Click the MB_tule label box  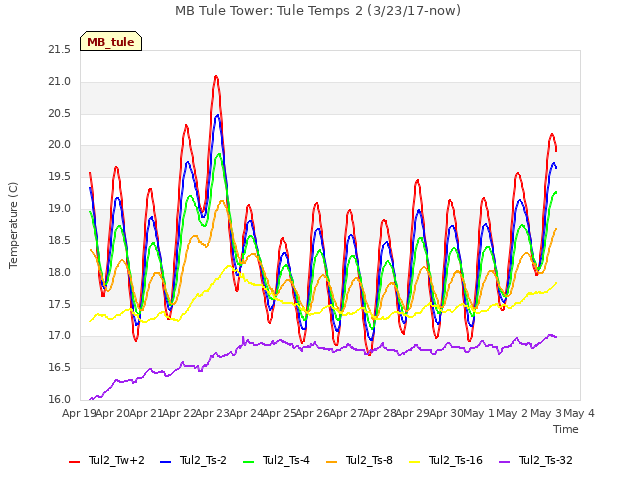pyautogui.click(x=111, y=41)
